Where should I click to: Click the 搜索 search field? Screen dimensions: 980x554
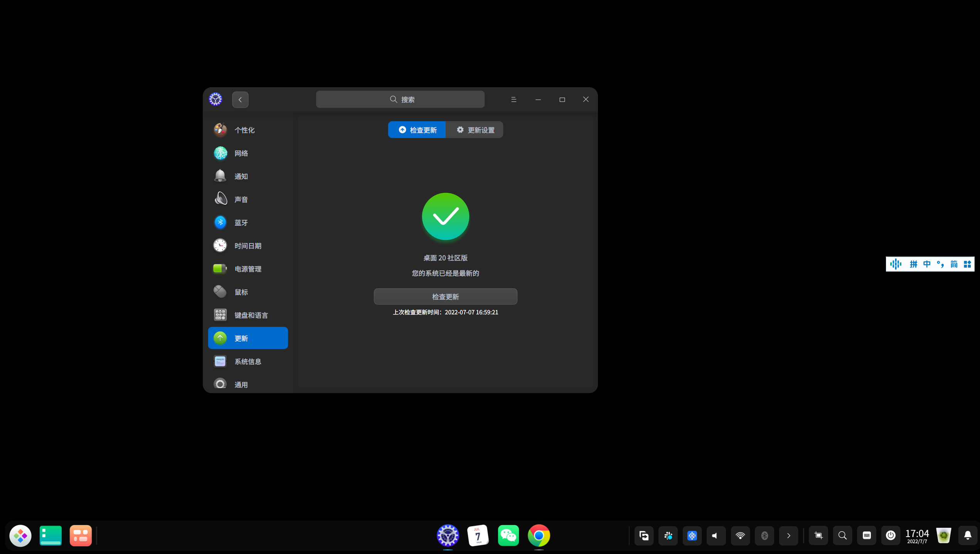point(400,100)
